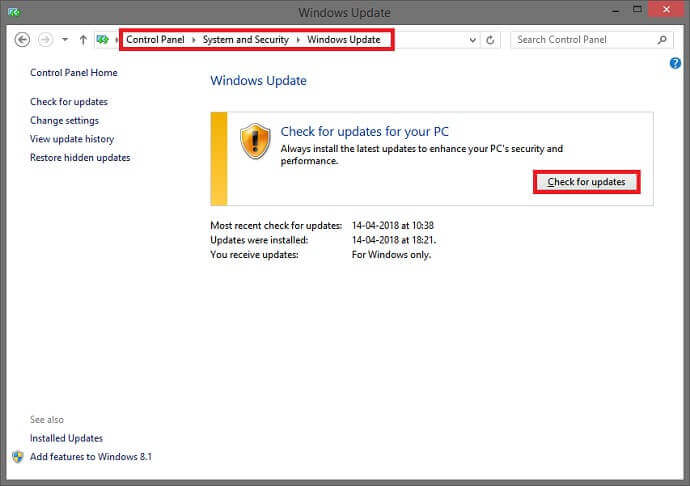The width and height of the screenshot is (690, 486).
Task: Click the Up arrow to parent folder
Action: point(83,40)
